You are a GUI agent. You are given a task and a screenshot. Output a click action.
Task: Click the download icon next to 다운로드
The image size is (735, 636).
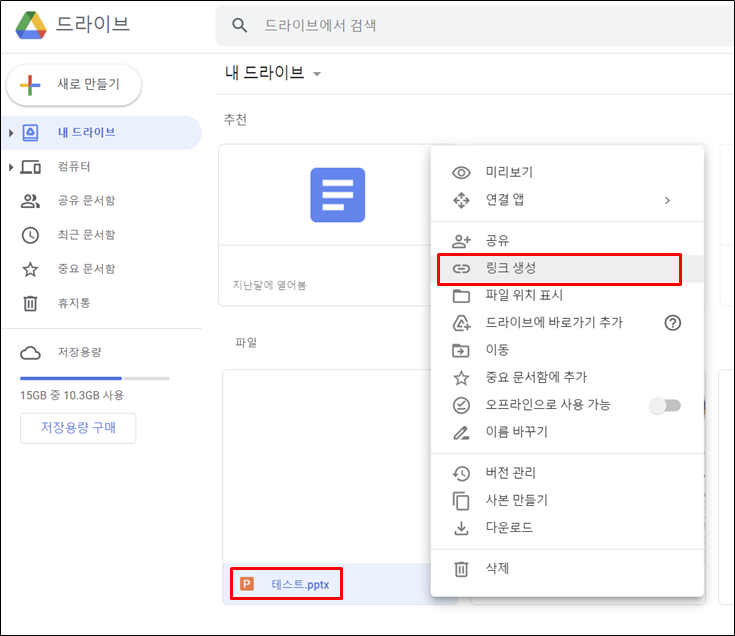pyautogui.click(x=461, y=528)
